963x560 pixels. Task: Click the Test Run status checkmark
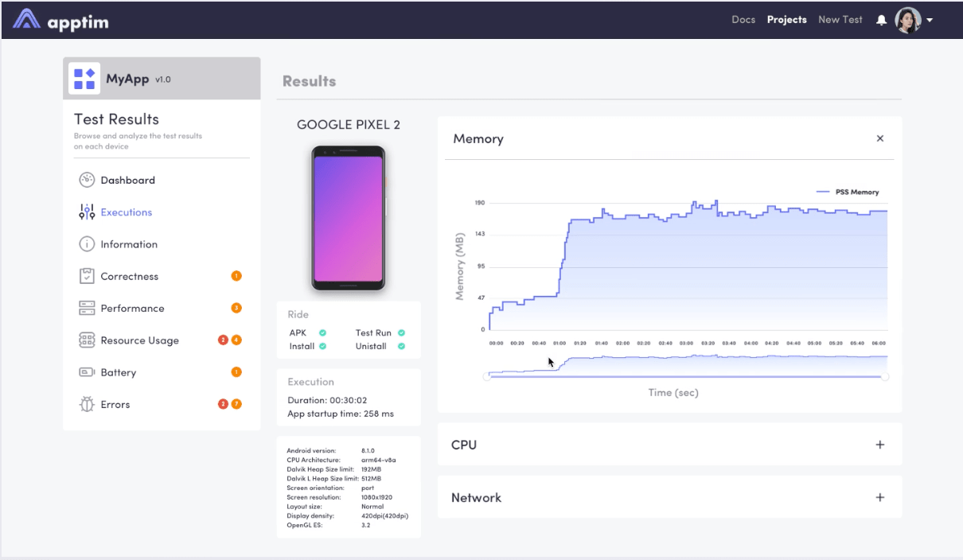(x=401, y=332)
